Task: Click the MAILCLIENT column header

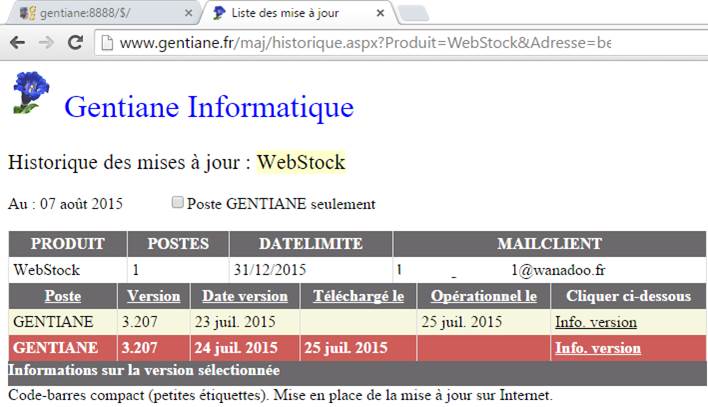Action: 550,244
